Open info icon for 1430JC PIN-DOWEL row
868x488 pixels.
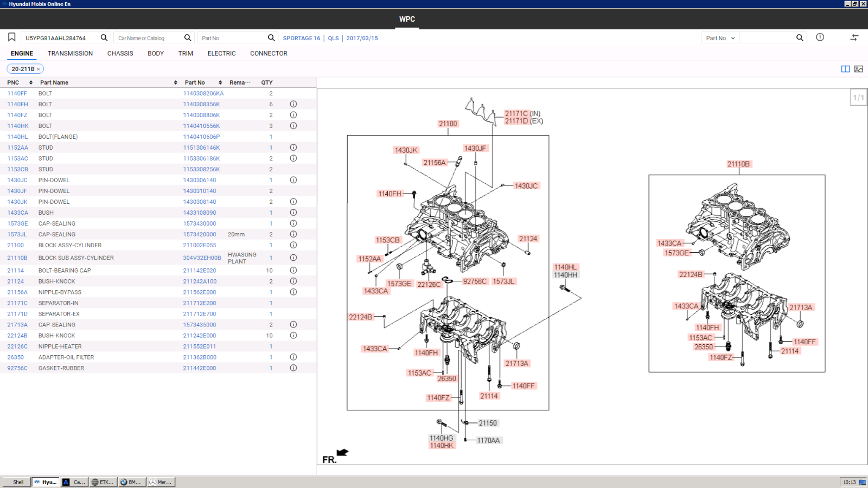tap(293, 180)
